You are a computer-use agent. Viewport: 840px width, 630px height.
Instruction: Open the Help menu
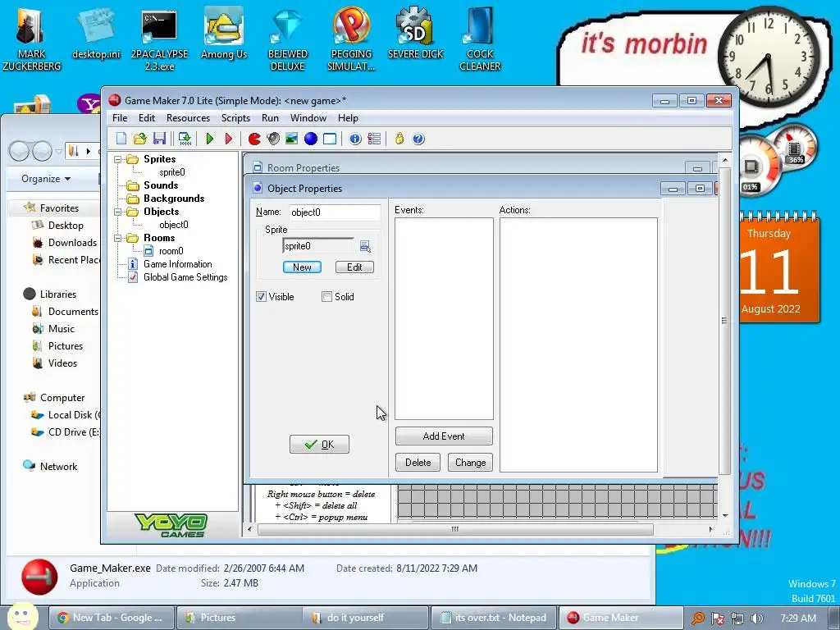[348, 118]
